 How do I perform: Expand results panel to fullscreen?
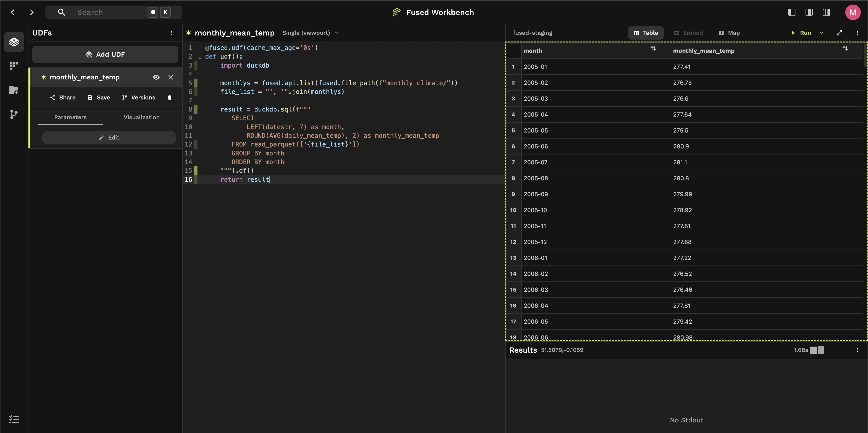pyautogui.click(x=839, y=33)
